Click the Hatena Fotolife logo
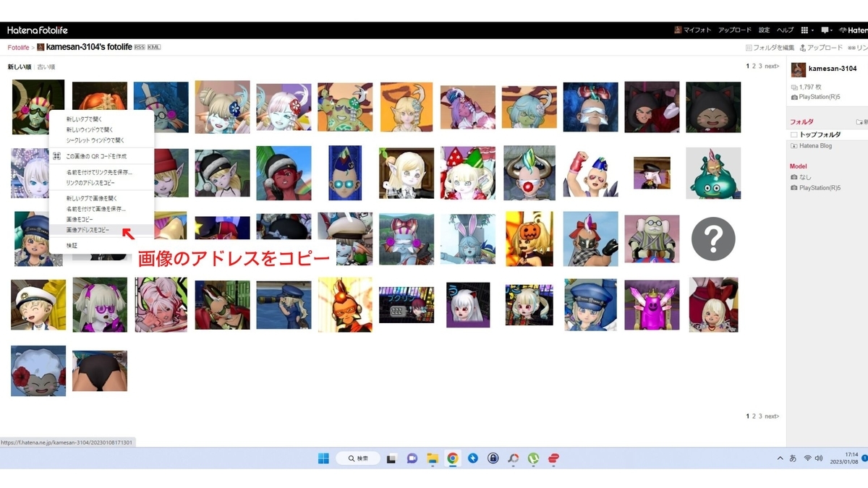 pos(37,30)
